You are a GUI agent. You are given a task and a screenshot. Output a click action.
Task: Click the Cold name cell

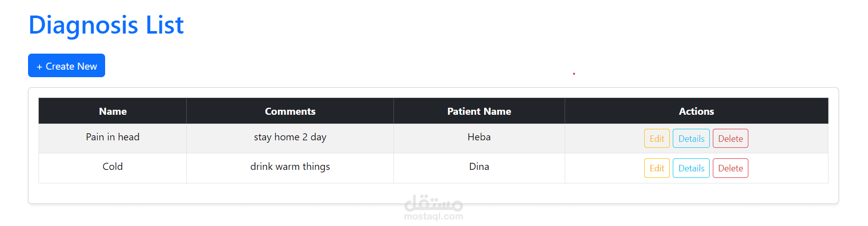[113, 167]
